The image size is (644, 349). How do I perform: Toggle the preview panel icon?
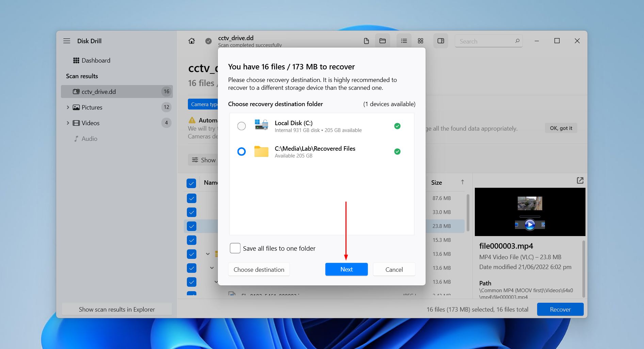(x=441, y=41)
